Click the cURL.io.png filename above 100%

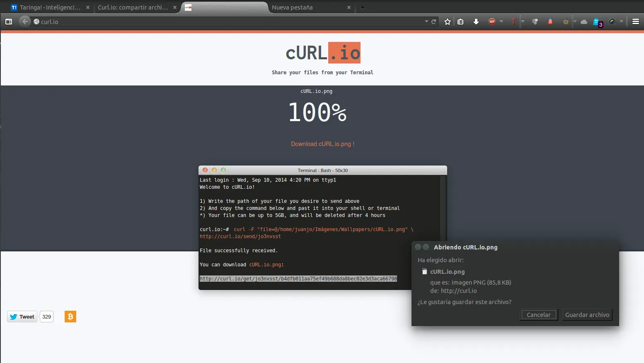pos(317,91)
